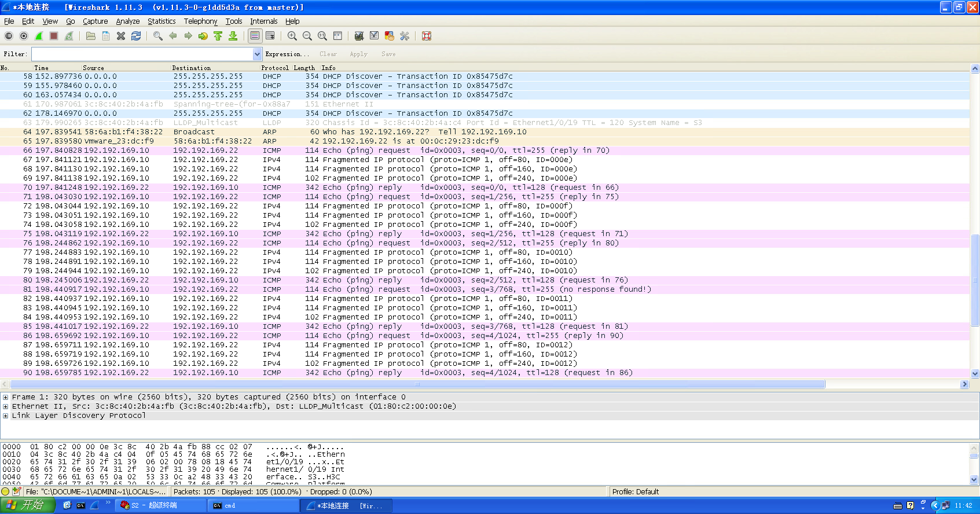Save this capture file icon
Screen dimensions: 980x514
pos(106,36)
